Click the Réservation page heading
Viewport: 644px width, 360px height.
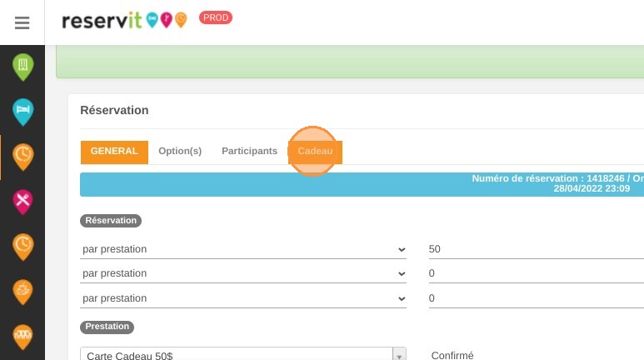pos(114,110)
